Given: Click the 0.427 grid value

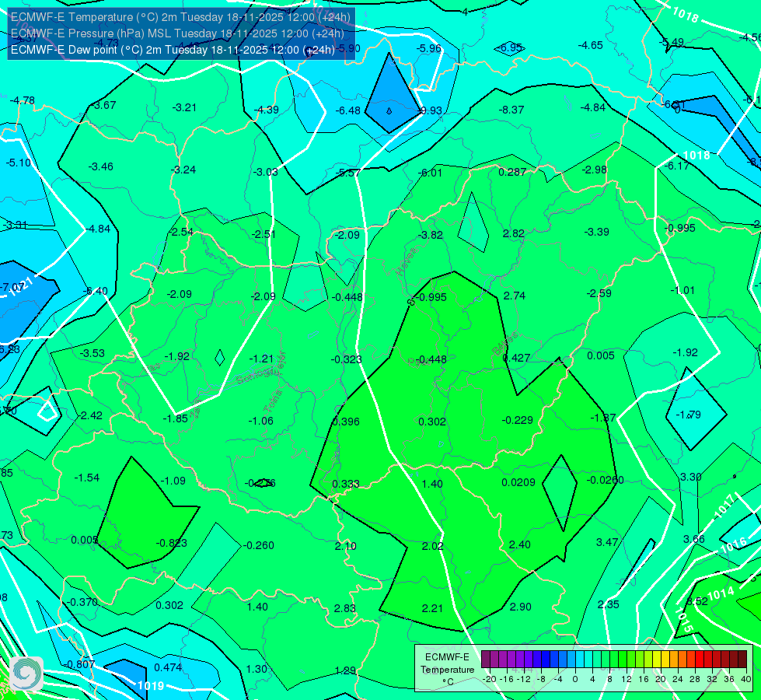Looking at the screenshot, I should (516, 358).
